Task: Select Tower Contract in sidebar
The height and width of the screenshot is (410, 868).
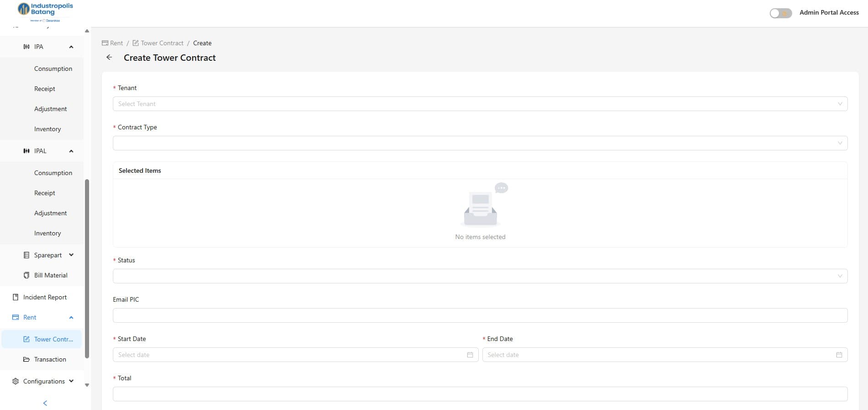Action: (42, 339)
